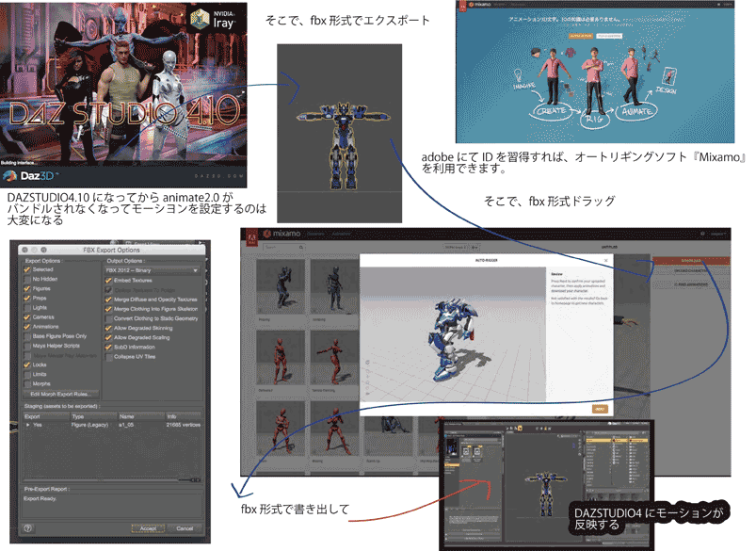
Task: Toggle the Animations export checkbox
Action: click(27, 327)
